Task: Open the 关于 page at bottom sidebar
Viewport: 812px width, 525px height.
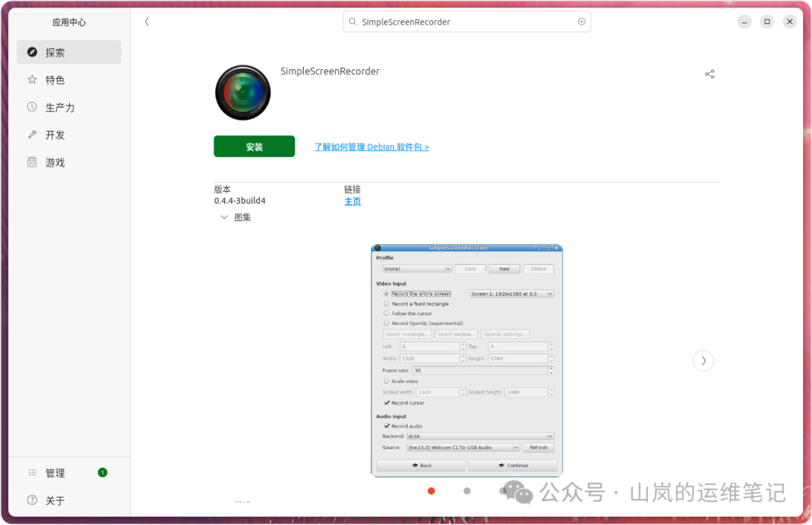Action: 32,500
